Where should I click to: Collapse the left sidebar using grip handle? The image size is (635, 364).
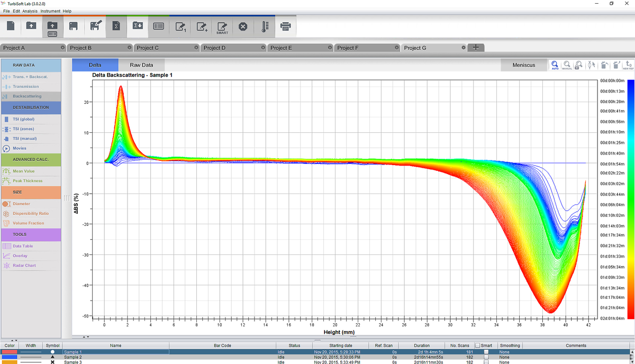[67, 198]
